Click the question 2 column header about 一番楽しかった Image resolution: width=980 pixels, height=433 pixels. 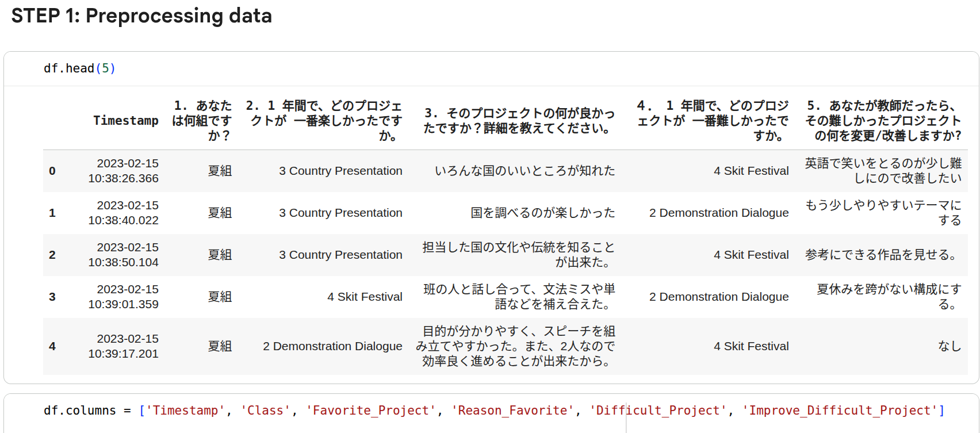324,121
